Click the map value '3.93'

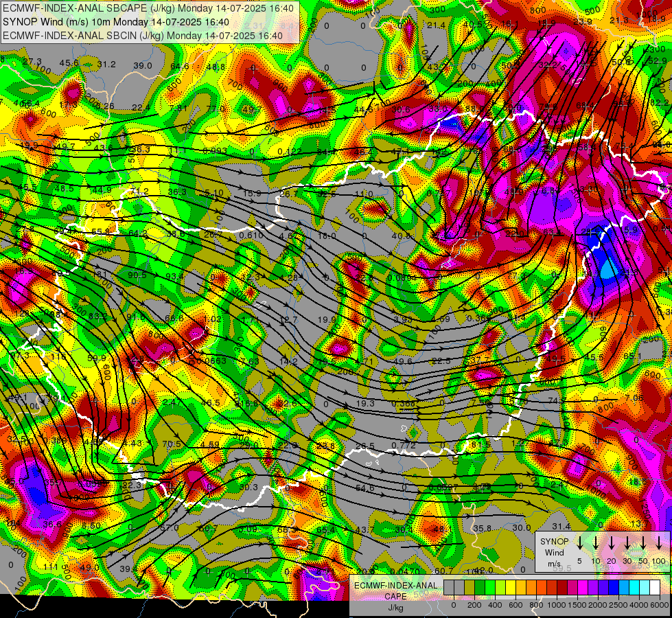(x=404, y=319)
